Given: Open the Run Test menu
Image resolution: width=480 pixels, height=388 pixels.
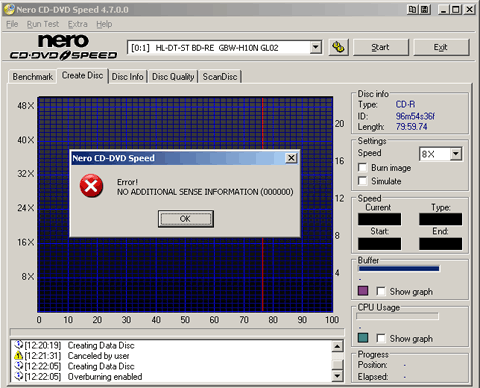Looking at the screenshot, I should point(43,24).
